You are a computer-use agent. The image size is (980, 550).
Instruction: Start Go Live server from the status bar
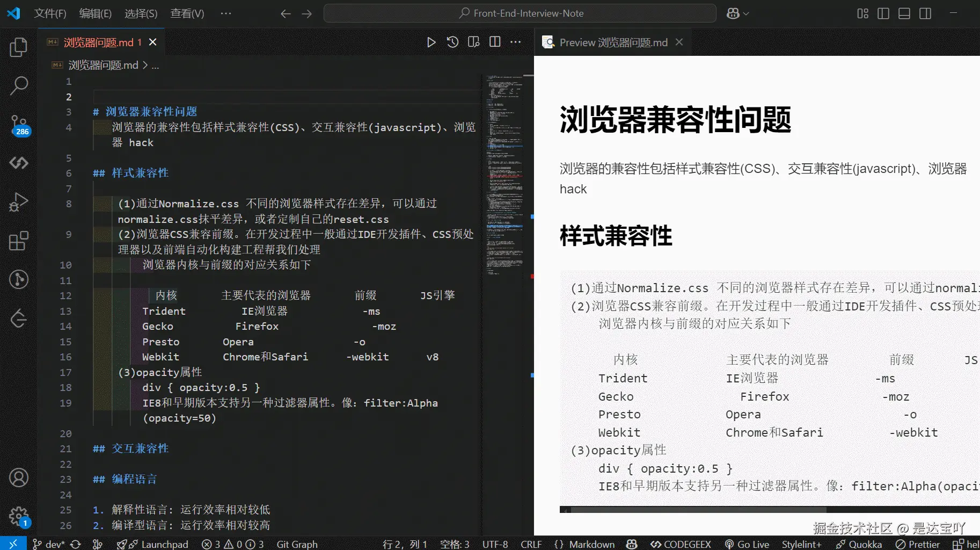click(747, 544)
